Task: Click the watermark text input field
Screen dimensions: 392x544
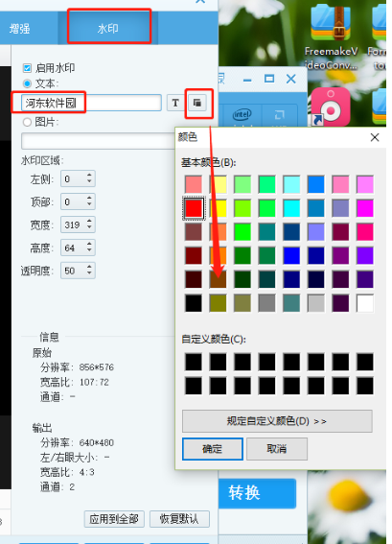Action: (91, 103)
